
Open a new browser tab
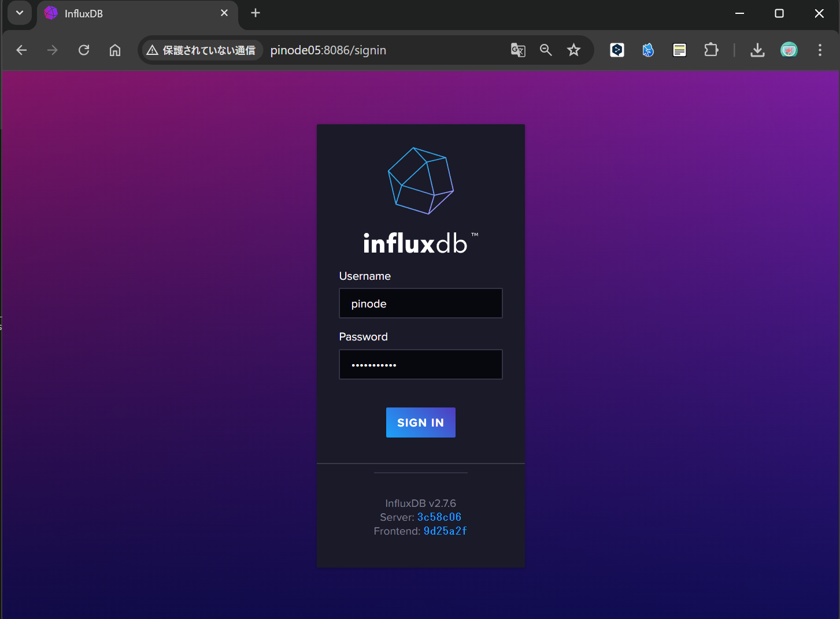[x=256, y=13]
